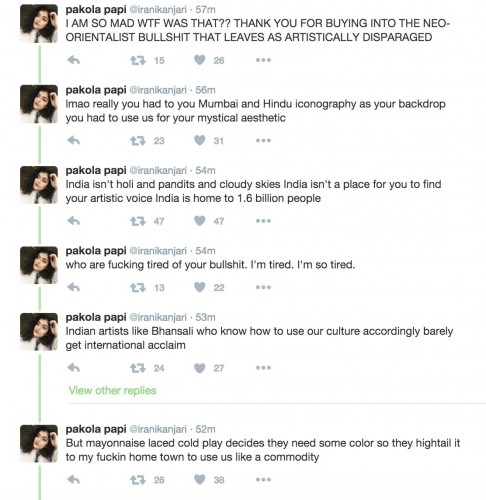
Task: Open more options on the 52m tweet
Action: pyautogui.click(x=263, y=480)
